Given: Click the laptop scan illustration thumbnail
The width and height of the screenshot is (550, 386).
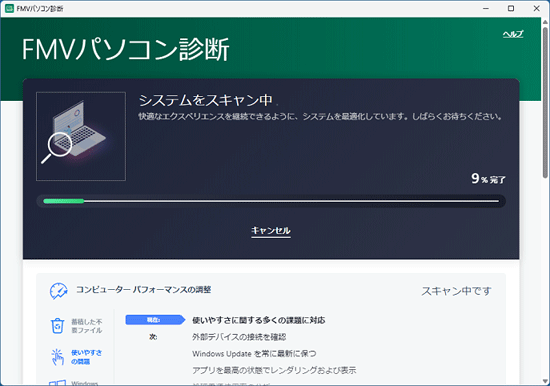Looking at the screenshot, I should (x=81, y=137).
